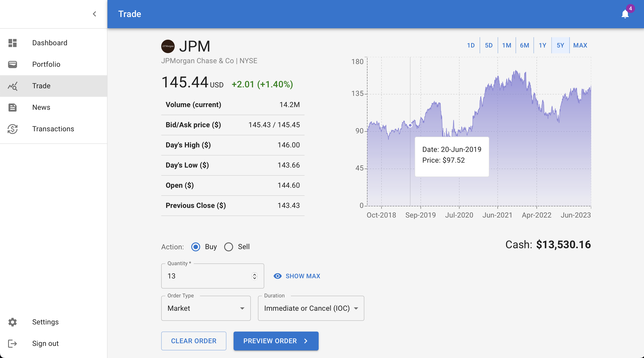Image resolution: width=644 pixels, height=358 pixels.
Task: Click the Apr-2022 axis label
Action: pyautogui.click(x=537, y=215)
